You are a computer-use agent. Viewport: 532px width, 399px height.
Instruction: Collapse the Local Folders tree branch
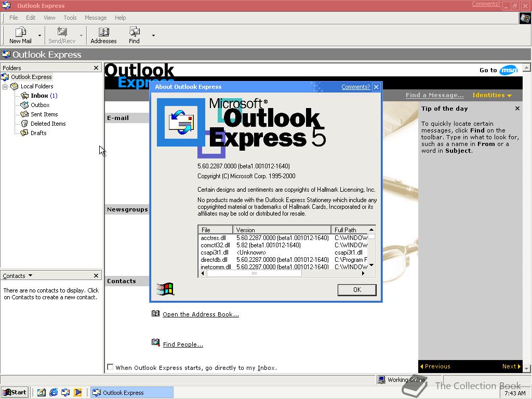tap(5, 87)
